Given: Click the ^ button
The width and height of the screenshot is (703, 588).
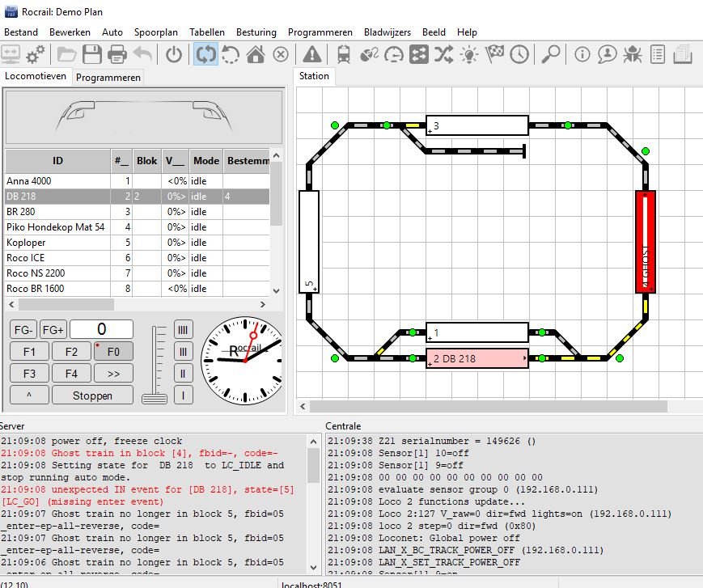Looking at the screenshot, I should 29,396.
